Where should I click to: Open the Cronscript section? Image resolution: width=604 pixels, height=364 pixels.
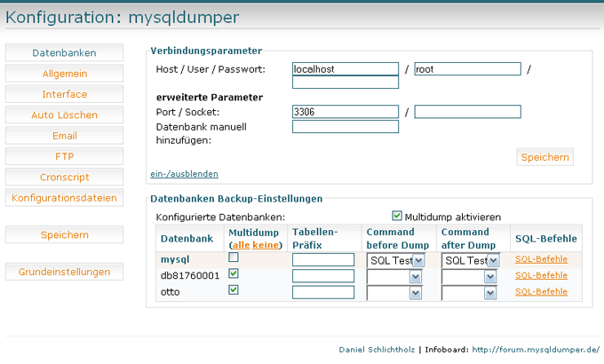[x=64, y=178]
